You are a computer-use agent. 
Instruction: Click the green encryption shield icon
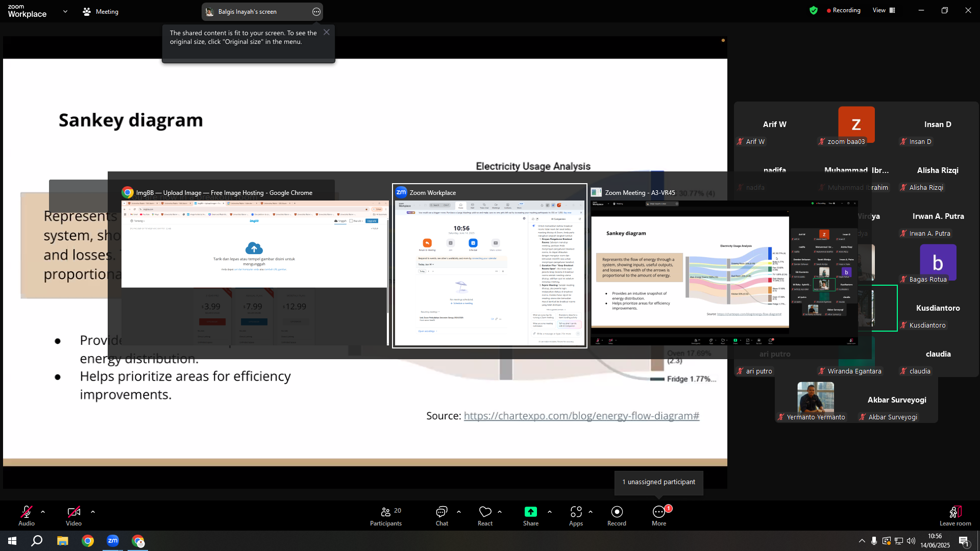pyautogui.click(x=814, y=10)
